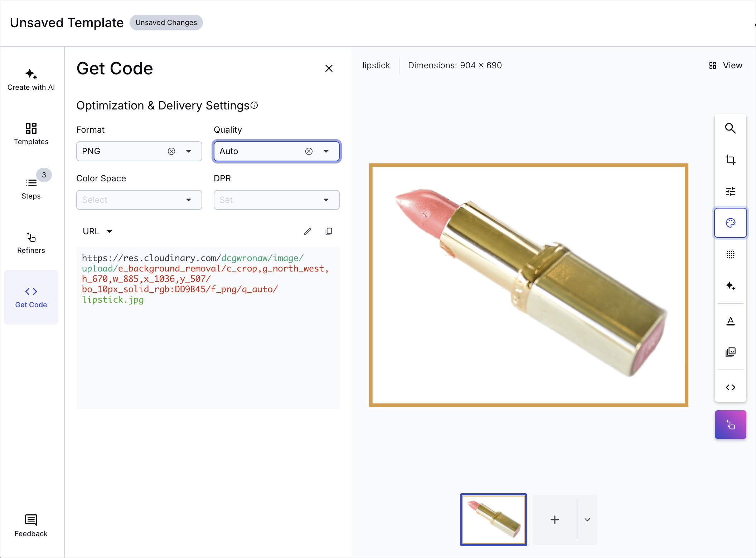This screenshot has width=756, height=558.
Task: Copy the URL with copy icon
Action: pos(329,231)
